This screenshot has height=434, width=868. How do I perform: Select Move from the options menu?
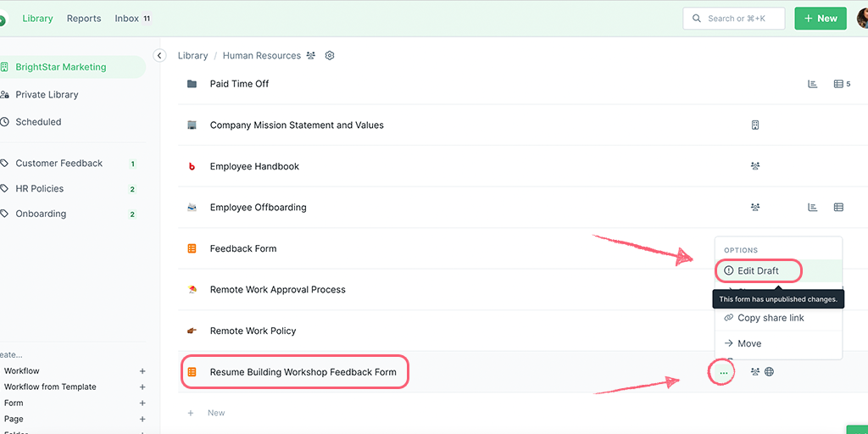click(x=749, y=343)
